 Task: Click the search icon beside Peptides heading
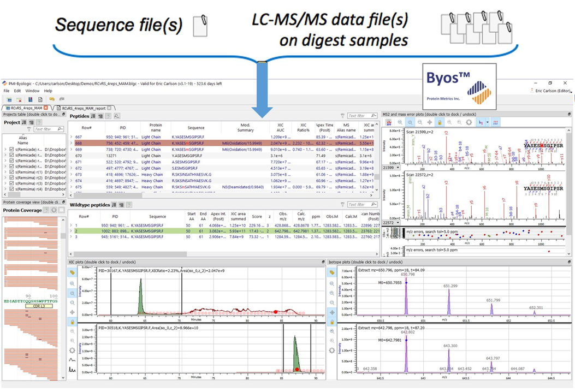117,116
